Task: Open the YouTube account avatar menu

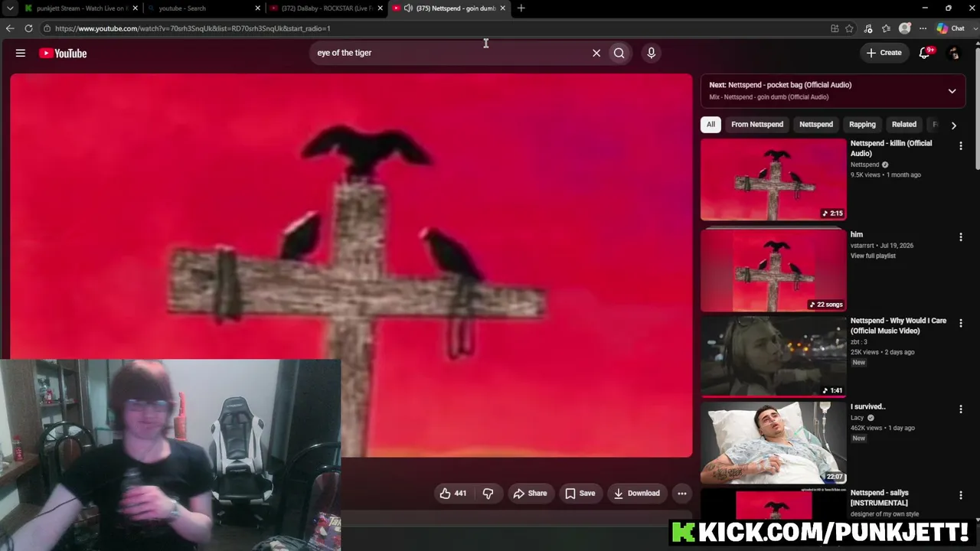Action: (x=954, y=53)
